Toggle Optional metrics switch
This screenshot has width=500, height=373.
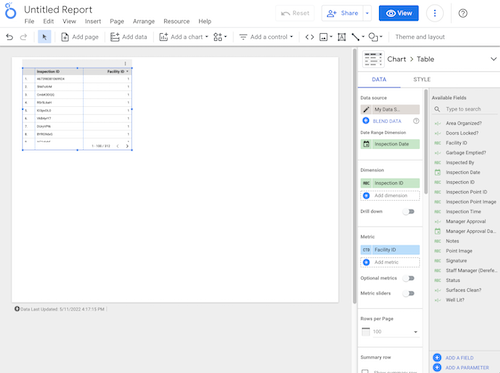click(x=409, y=278)
